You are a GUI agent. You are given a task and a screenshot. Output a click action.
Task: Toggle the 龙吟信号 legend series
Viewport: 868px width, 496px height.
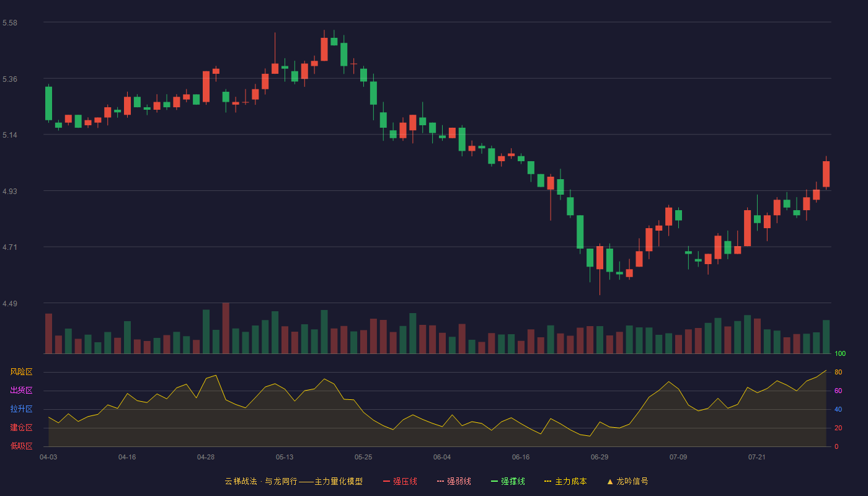[627, 481]
